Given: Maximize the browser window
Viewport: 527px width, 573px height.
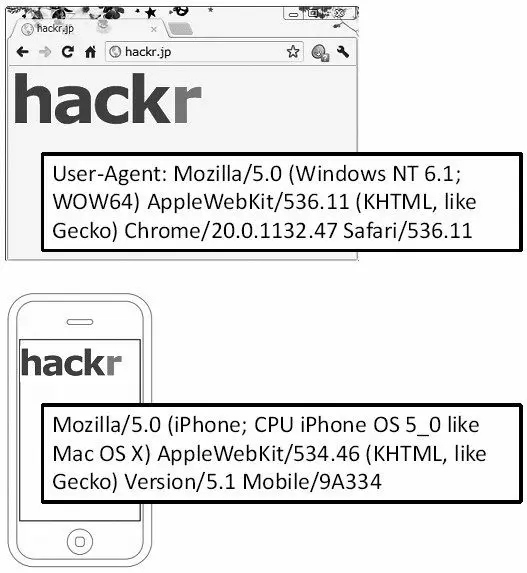Looking at the screenshot, I should 314,14.
